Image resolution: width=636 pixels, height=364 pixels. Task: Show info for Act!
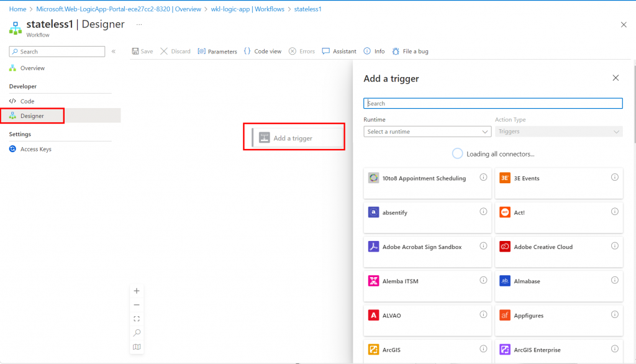pyautogui.click(x=614, y=211)
